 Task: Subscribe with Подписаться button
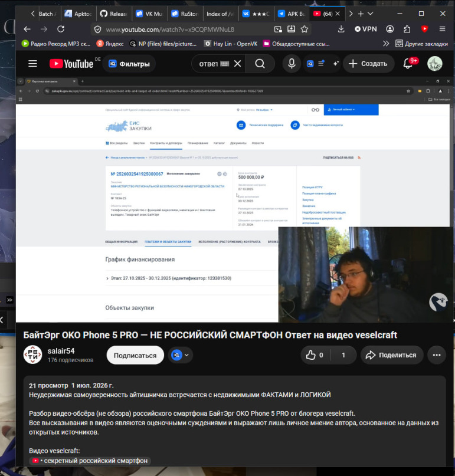tap(135, 355)
